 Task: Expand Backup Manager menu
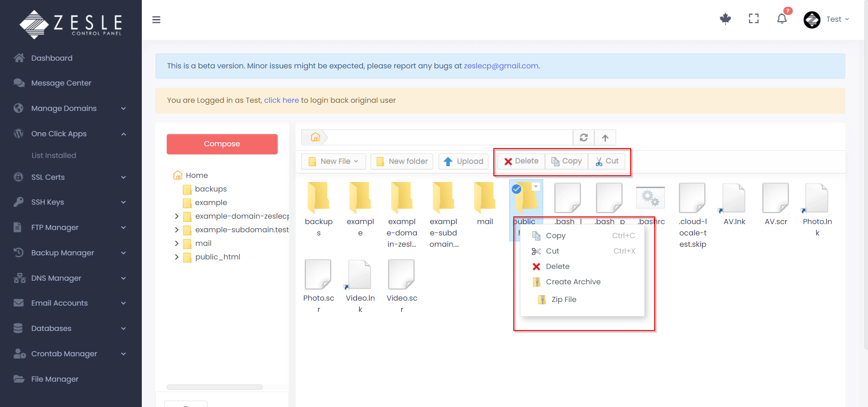(70, 253)
